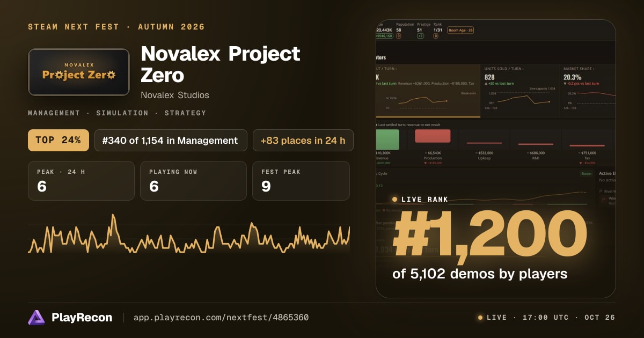Click the 'LIVE · 17:00 UTC · OCT 26' timestamp
This screenshot has width=644, height=338.
point(551,318)
